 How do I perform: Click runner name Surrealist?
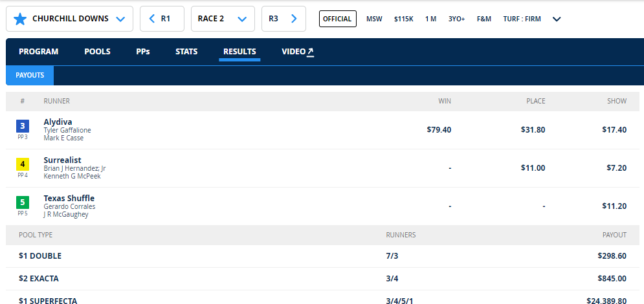pyautogui.click(x=62, y=160)
